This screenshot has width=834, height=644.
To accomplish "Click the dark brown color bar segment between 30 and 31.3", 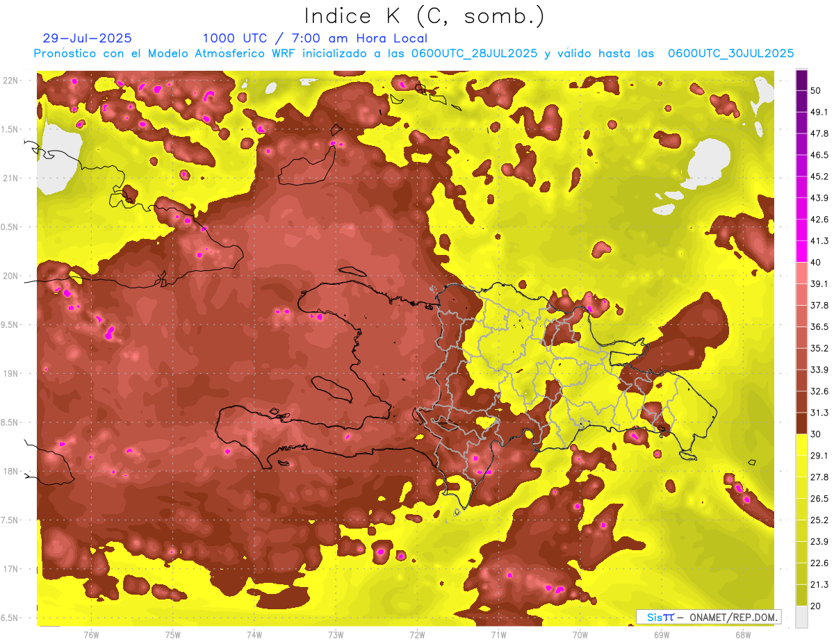I will (801, 423).
